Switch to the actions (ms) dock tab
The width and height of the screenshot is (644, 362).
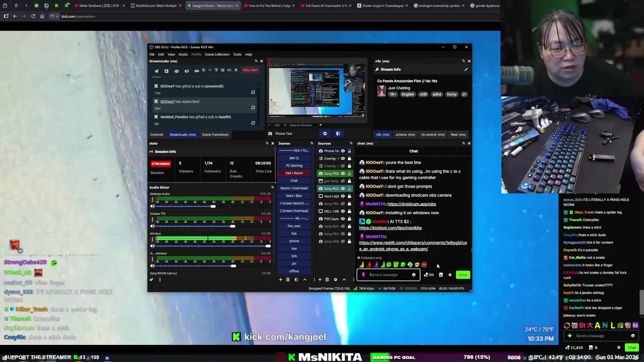coord(405,134)
